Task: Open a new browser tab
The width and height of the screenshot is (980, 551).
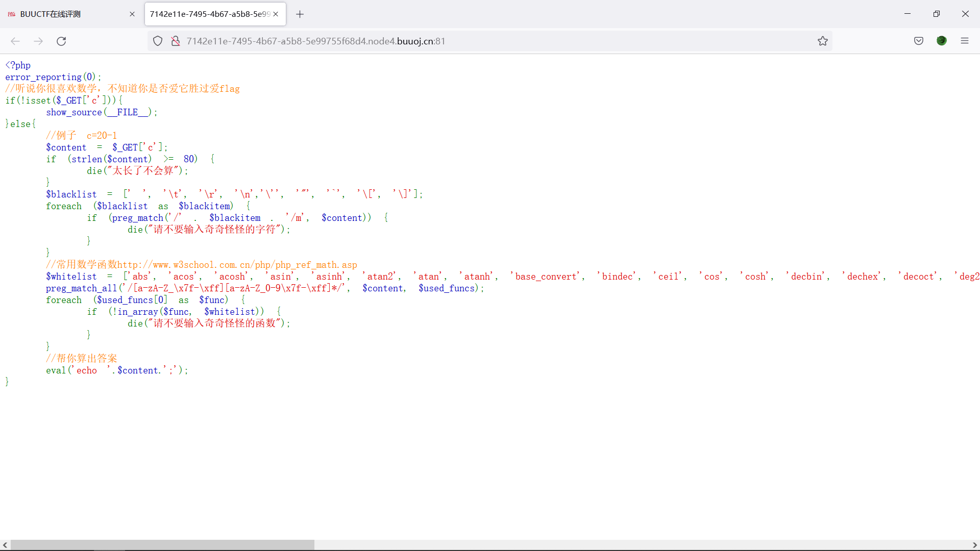Action: 300,14
